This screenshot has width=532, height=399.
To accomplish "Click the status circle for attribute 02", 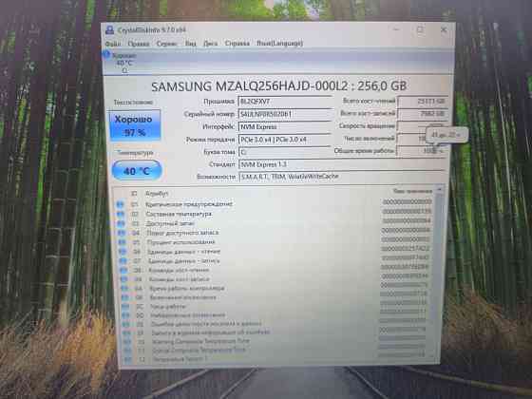I will (121, 214).
